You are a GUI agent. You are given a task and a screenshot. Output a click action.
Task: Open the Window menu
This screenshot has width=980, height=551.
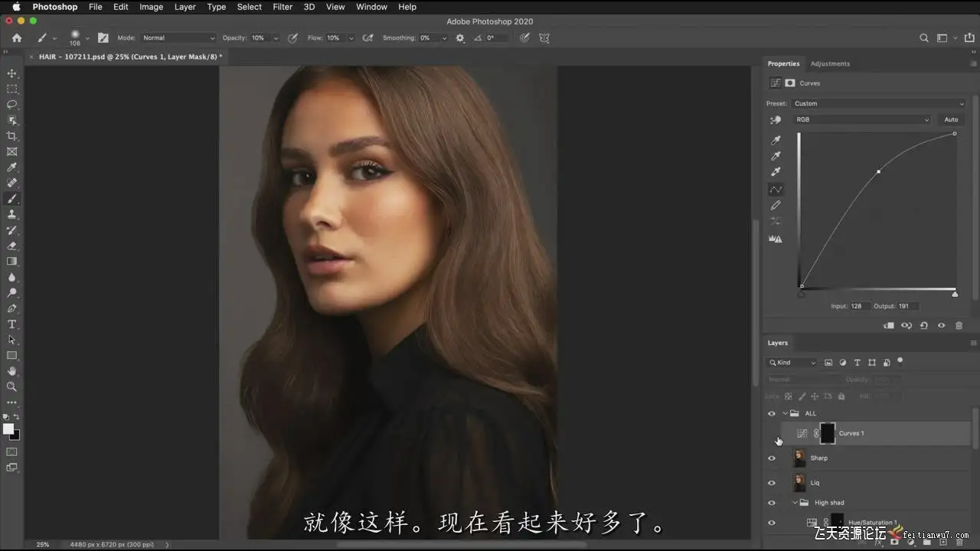371,7
